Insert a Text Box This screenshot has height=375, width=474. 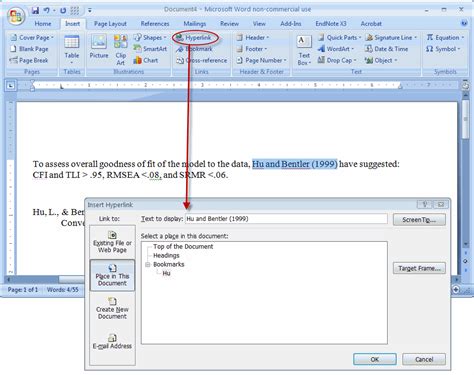304,50
